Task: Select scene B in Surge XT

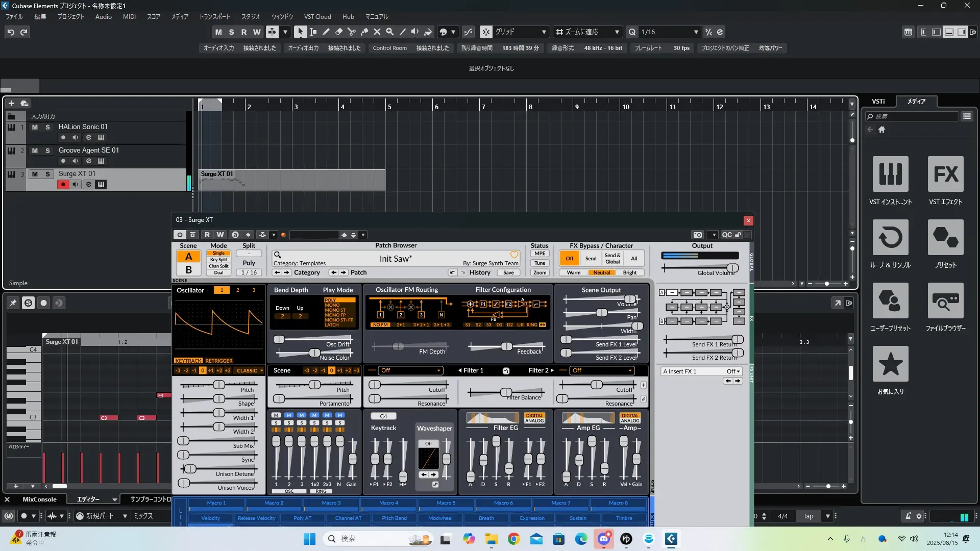Action: pos(188,270)
